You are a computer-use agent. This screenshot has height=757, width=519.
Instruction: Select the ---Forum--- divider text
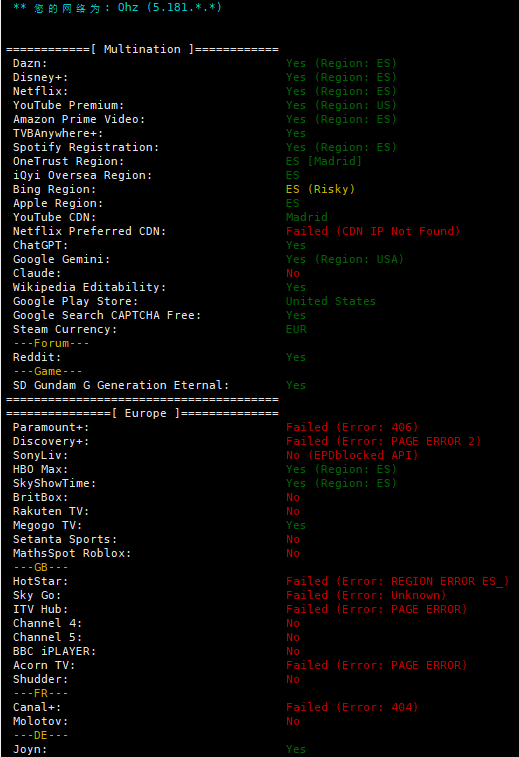click(x=51, y=343)
